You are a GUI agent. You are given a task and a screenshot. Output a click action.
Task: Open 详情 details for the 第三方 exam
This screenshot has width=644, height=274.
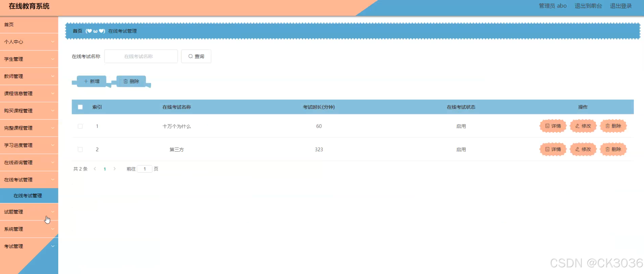pos(553,149)
